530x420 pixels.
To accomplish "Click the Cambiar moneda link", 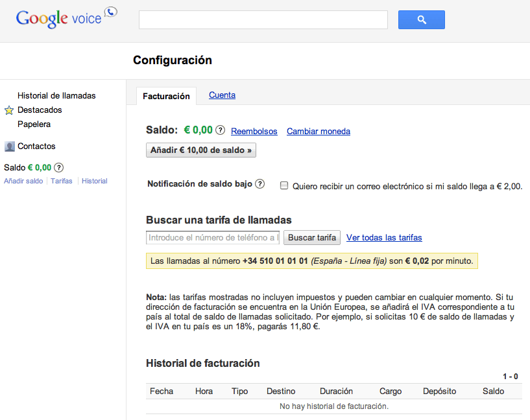I will pyautogui.click(x=318, y=132).
